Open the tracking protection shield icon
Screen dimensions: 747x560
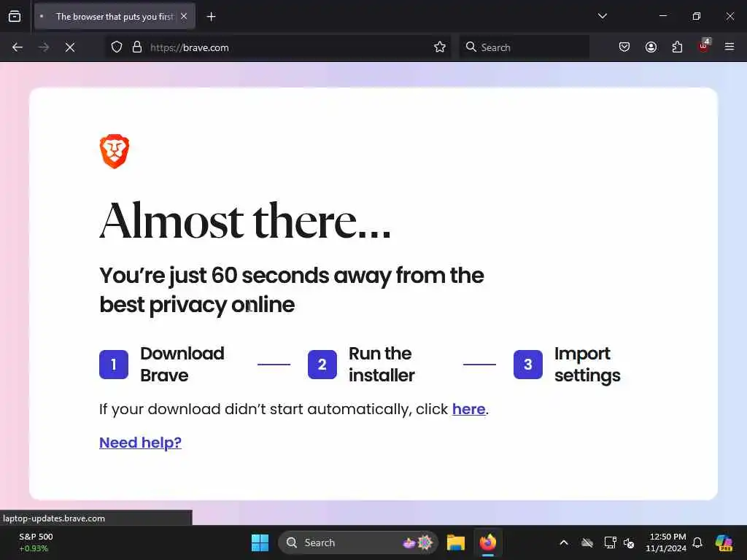tap(117, 47)
